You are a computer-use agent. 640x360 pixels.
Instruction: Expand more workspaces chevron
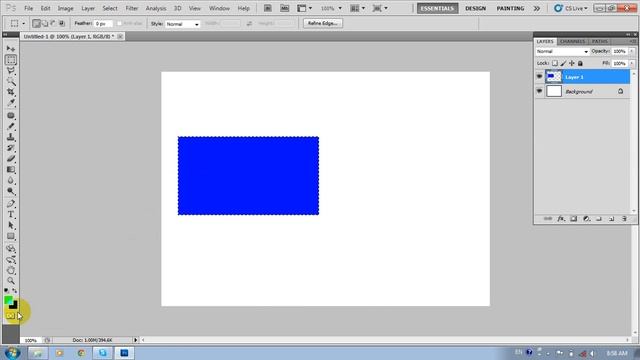tap(537, 8)
